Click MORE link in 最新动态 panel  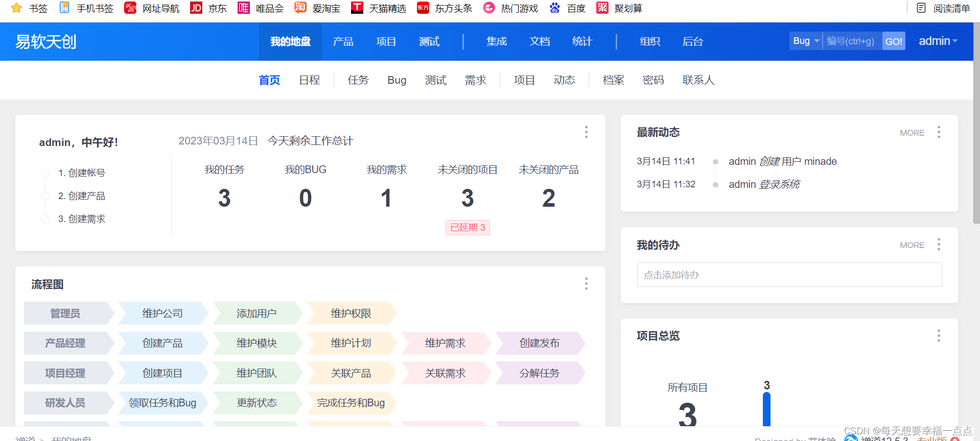pos(912,133)
